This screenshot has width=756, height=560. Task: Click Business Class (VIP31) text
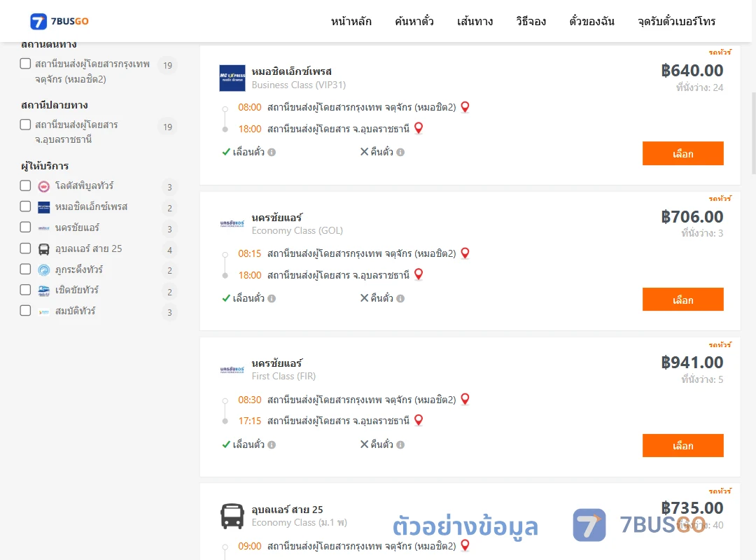(x=298, y=85)
